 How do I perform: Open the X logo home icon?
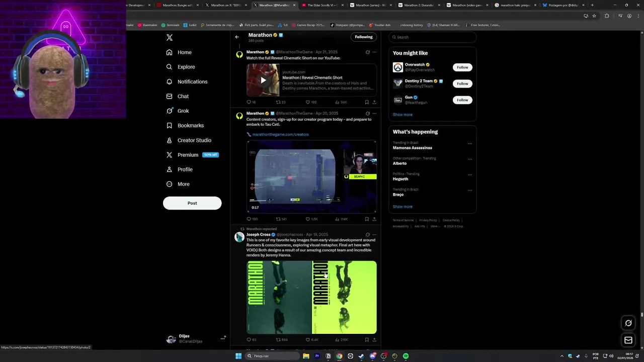[x=170, y=38]
